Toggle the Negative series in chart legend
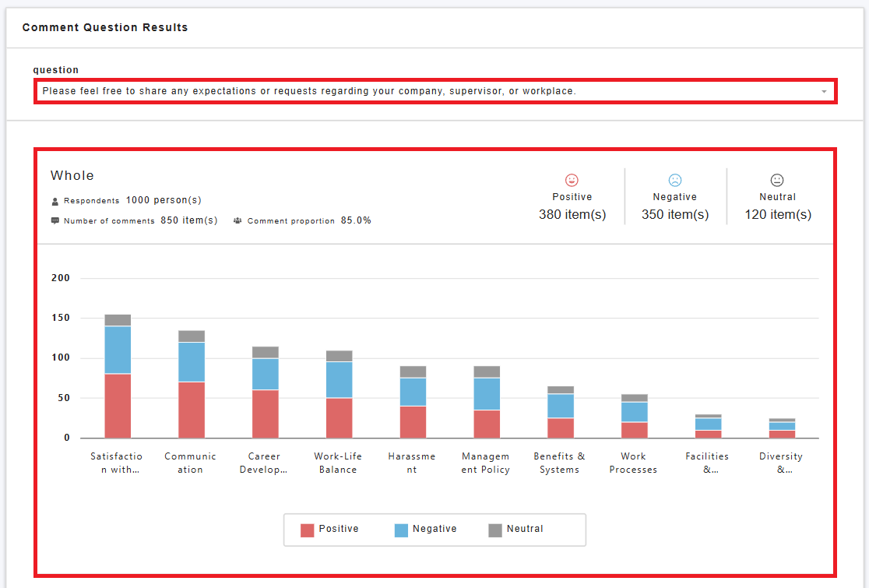Viewport: 869px width, 588px height. click(425, 530)
